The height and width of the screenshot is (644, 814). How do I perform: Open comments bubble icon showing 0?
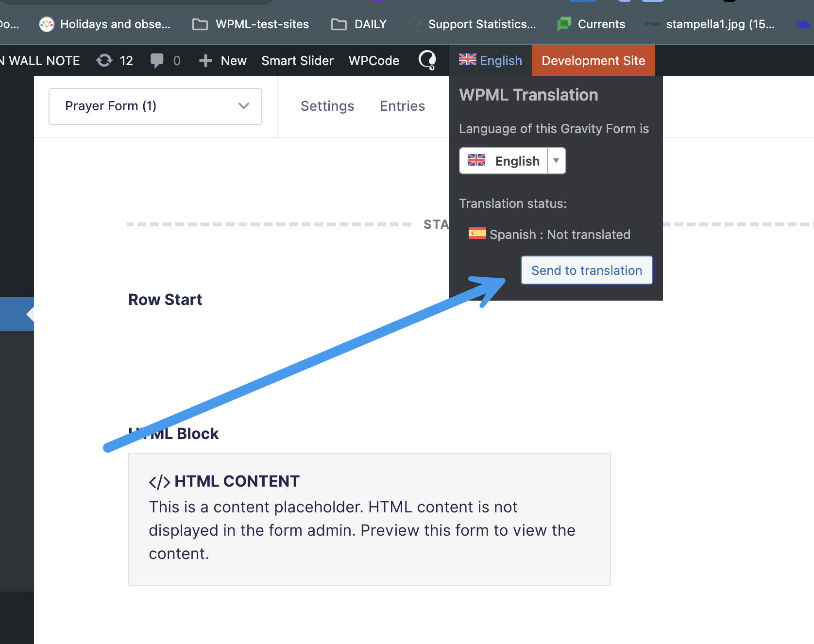(x=166, y=61)
